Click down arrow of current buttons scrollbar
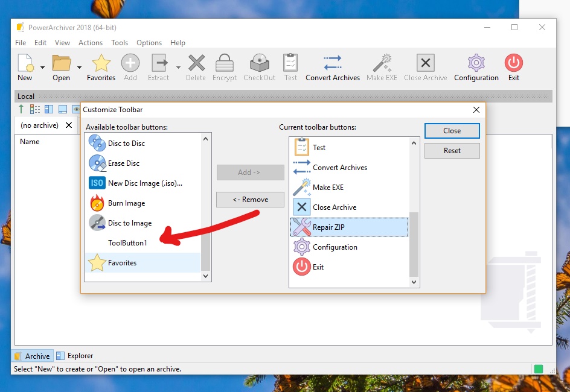Image resolution: width=570 pixels, height=392 pixels. pyautogui.click(x=414, y=282)
